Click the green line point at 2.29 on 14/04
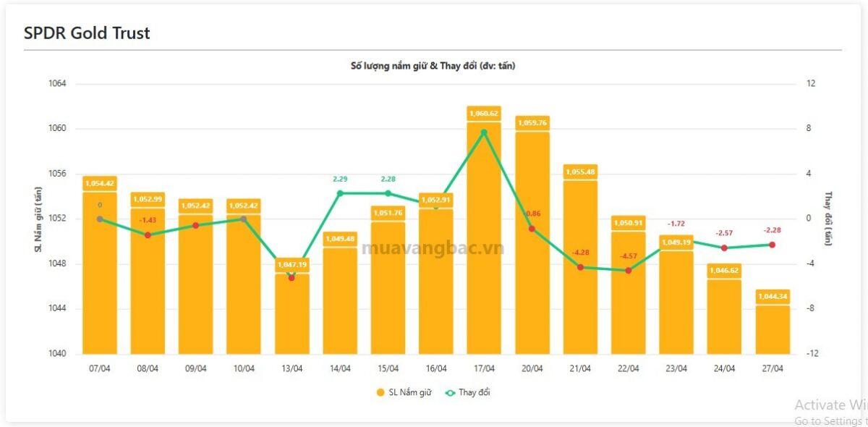The image size is (868, 427). (340, 193)
